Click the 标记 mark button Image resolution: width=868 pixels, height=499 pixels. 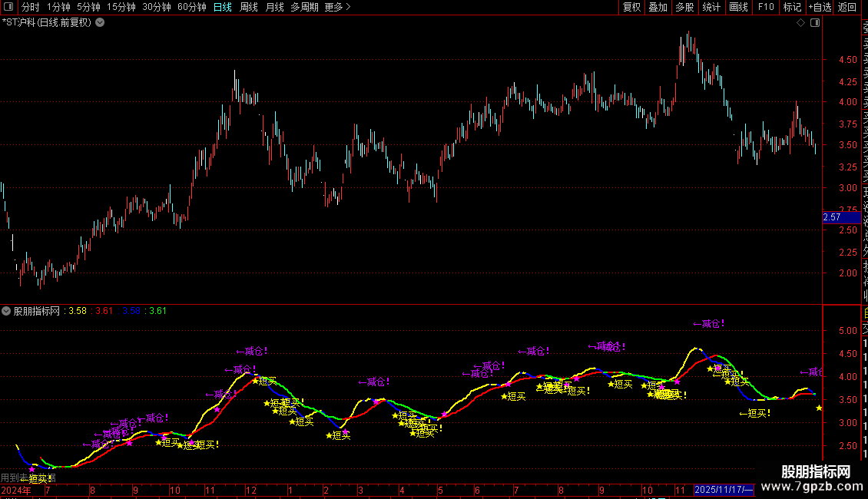[x=792, y=7]
